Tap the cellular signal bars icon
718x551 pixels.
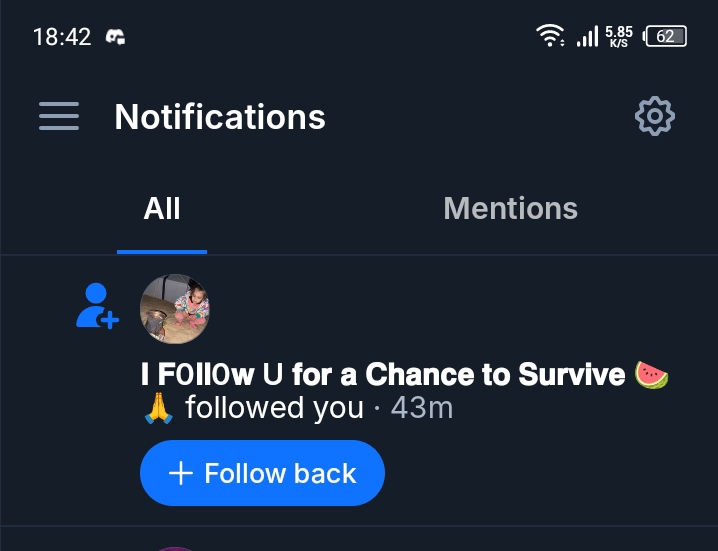pyautogui.click(x=587, y=38)
